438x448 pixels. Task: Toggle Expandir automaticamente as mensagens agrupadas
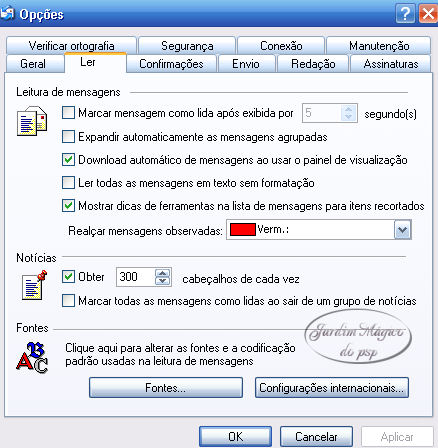click(x=68, y=137)
